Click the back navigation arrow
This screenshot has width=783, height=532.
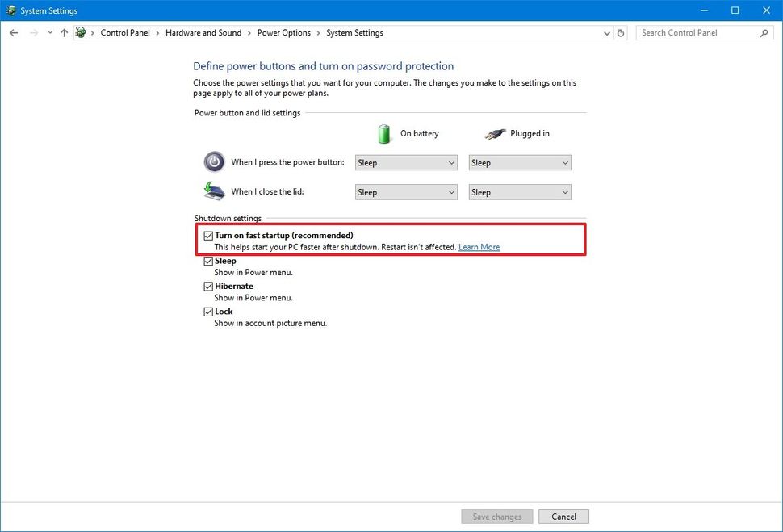pos(13,32)
